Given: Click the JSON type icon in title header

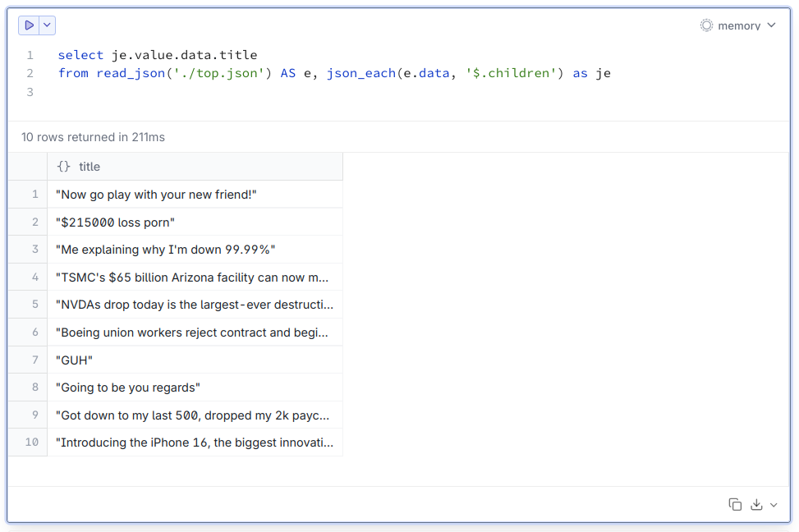Looking at the screenshot, I should coord(64,167).
